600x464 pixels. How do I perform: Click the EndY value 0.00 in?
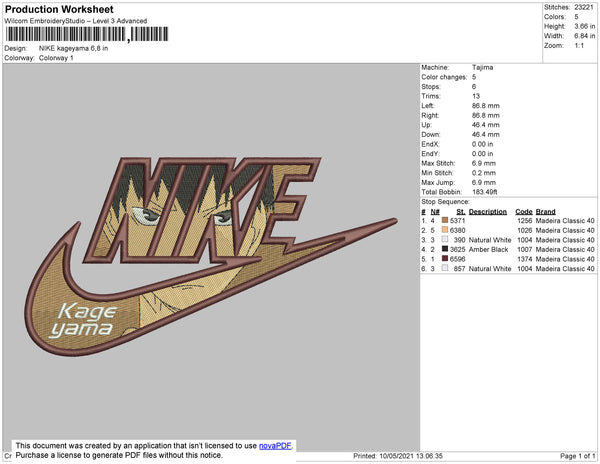click(483, 154)
